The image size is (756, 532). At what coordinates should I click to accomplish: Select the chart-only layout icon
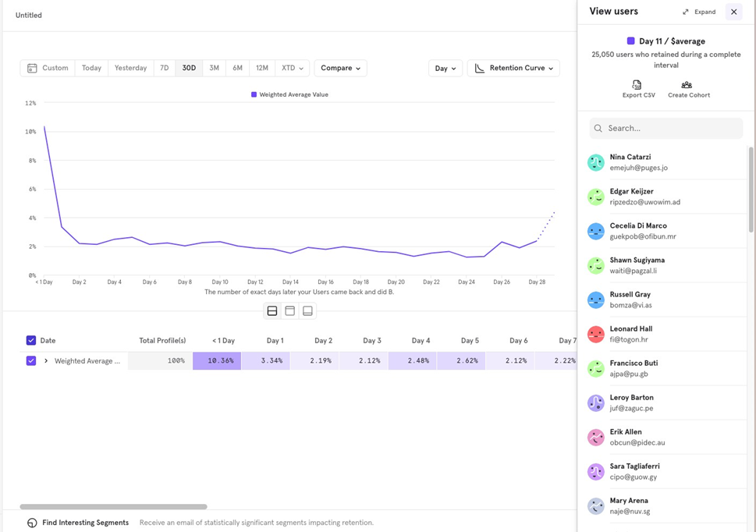click(290, 311)
